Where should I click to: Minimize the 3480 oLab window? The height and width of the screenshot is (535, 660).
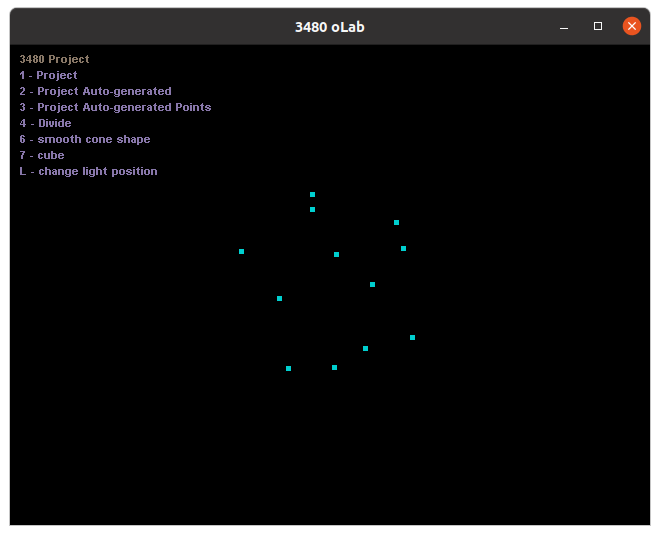[564, 27]
